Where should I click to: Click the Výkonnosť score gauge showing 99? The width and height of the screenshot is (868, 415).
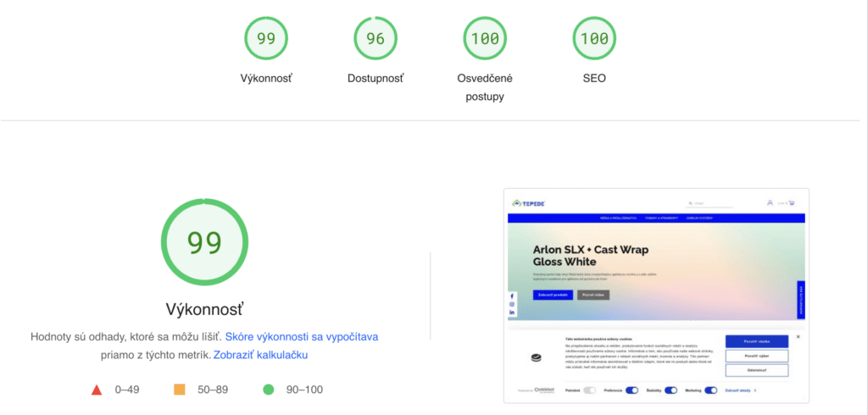click(266, 38)
